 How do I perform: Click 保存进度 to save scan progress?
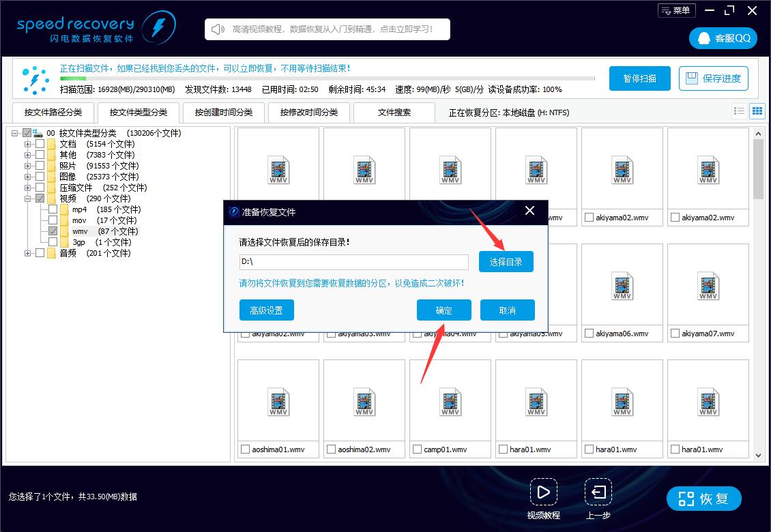pyautogui.click(x=713, y=78)
